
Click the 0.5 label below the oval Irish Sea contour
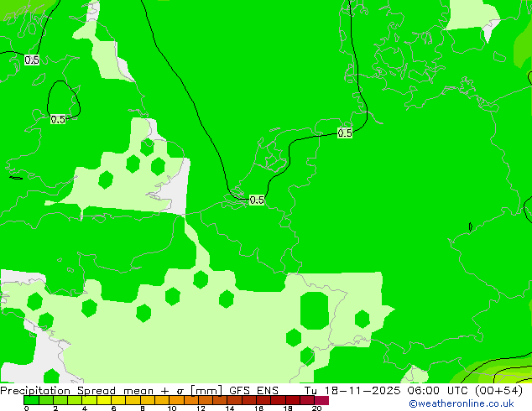58,119
